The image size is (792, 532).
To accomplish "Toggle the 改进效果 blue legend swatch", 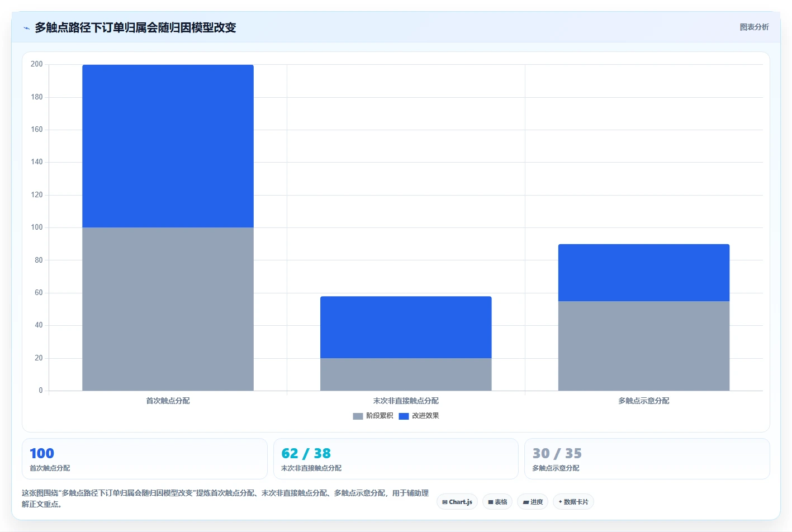I will tap(404, 416).
